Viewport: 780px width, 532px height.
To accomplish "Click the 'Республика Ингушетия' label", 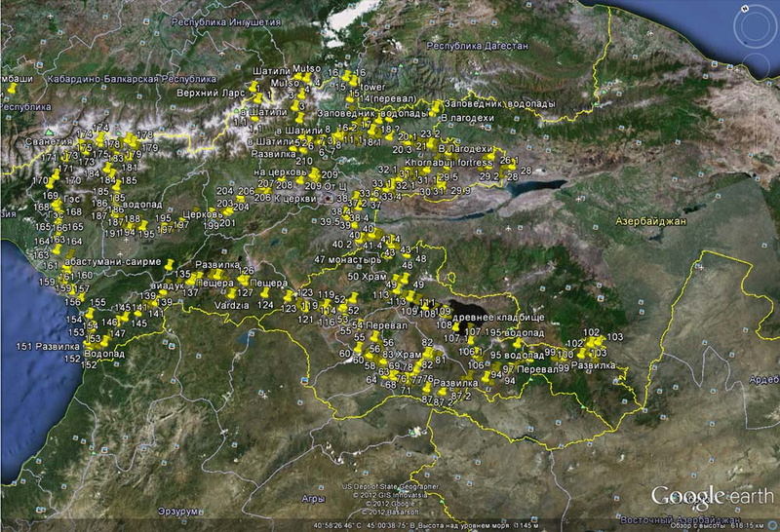I will tap(226, 21).
